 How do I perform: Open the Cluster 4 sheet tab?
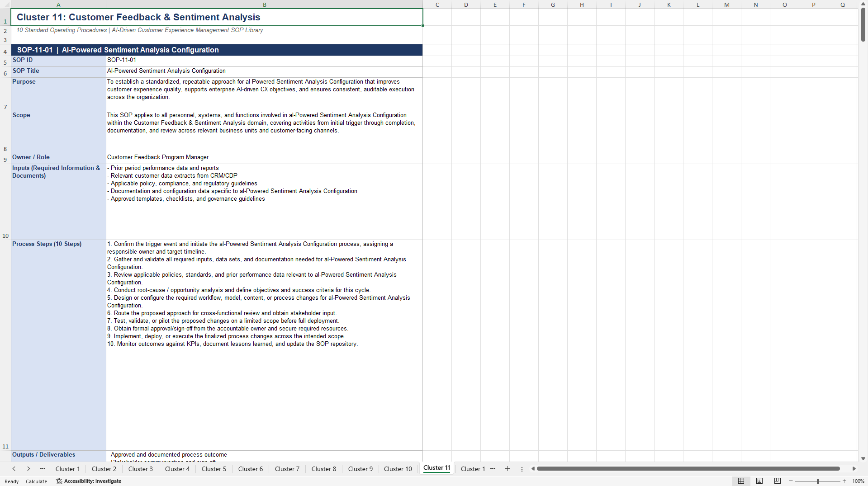177,469
